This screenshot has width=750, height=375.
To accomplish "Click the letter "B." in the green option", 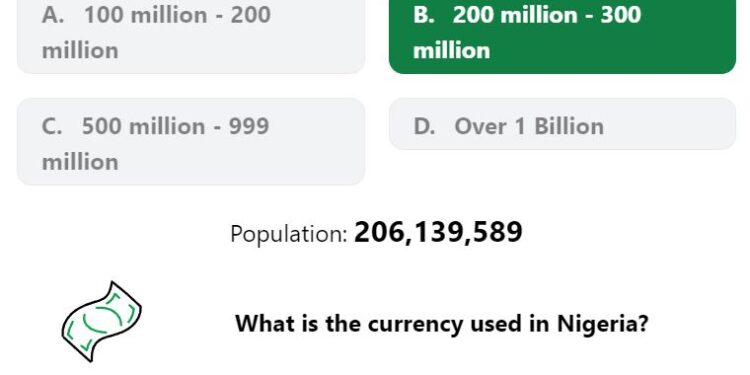I will click(x=423, y=15).
